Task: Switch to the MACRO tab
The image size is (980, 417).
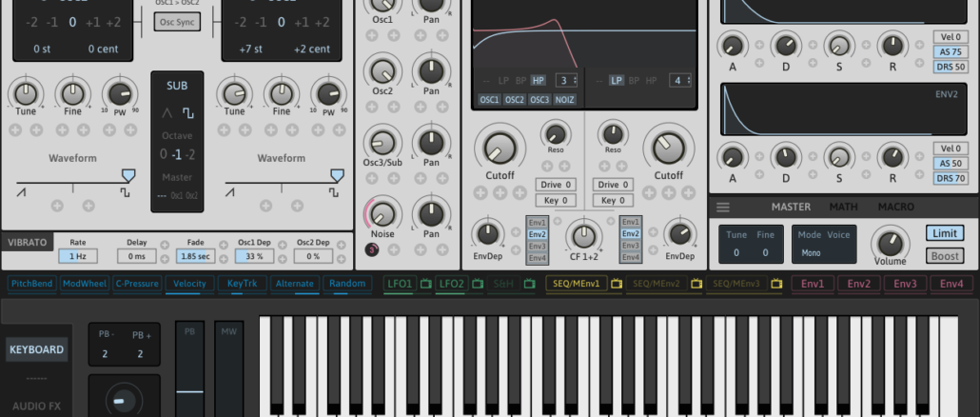Action: [895, 207]
